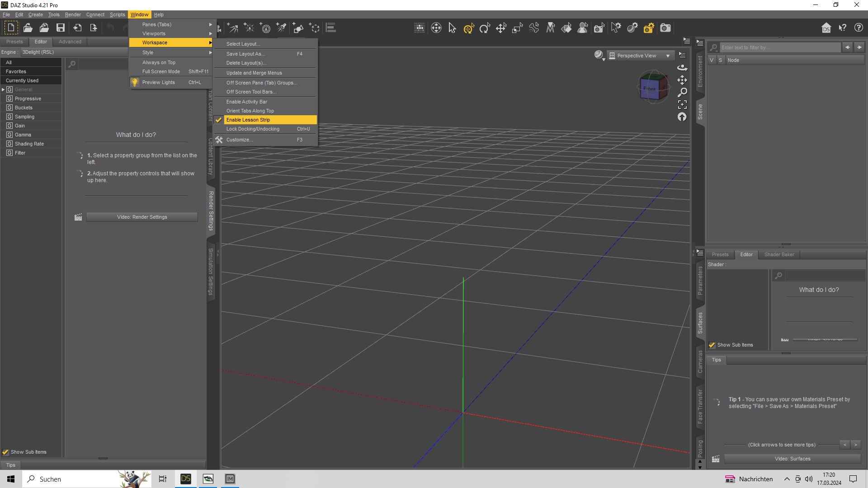Screen dimensions: 868x488
Task: Toggle Show Sub Items in Surfaces pane
Action: [x=712, y=345]
